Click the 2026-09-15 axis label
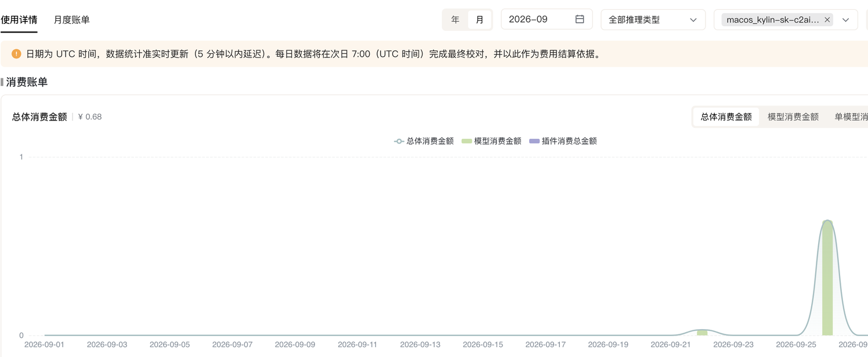Screen dimensions: 868x357 point(483,344)
